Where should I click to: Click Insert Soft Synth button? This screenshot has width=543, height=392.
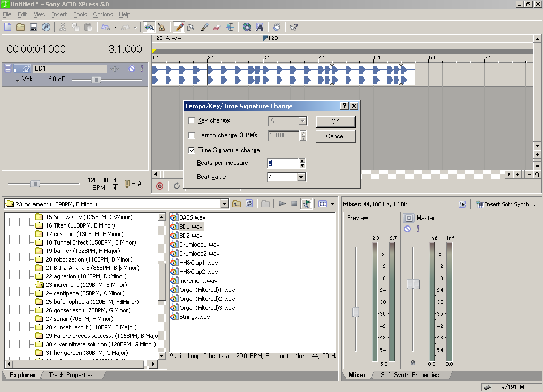click(506, 204)
